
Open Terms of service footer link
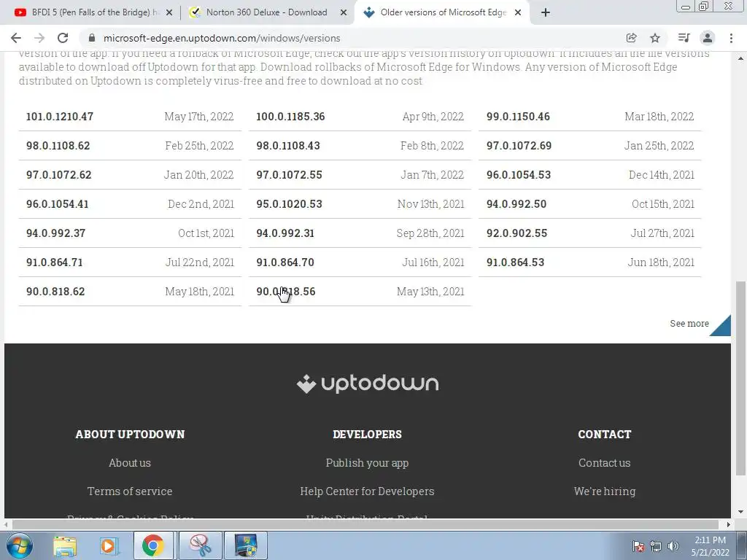tap(130, 491)
